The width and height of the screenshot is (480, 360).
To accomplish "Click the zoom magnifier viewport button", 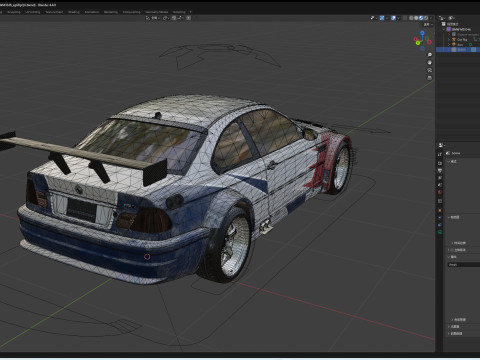I will 430,55.
